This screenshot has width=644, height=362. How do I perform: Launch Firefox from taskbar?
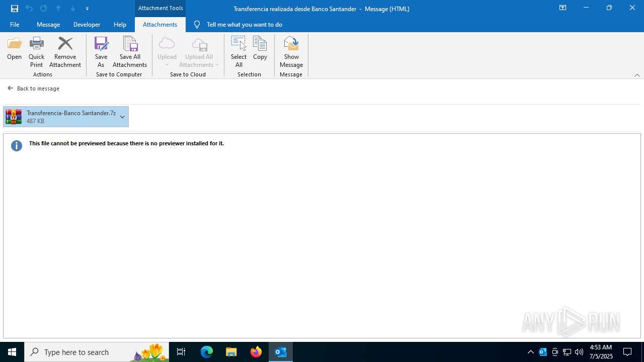coord(256,352)
